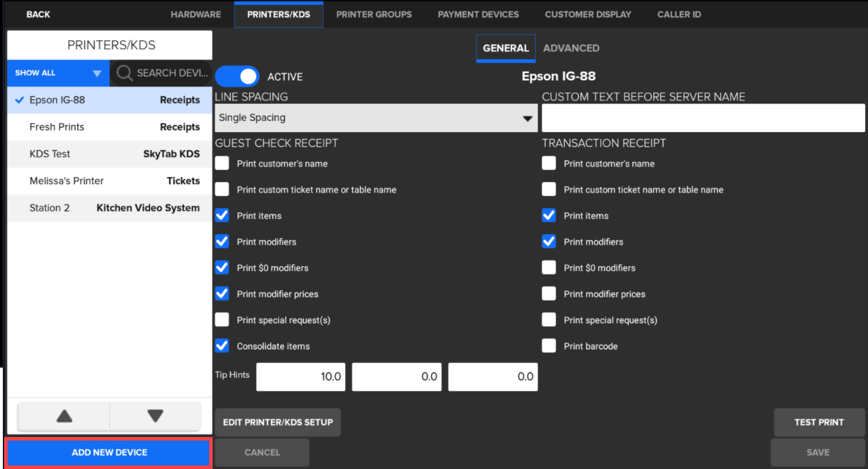Click Edit Printer/KDS Setup button

click(x=277, y=422)
